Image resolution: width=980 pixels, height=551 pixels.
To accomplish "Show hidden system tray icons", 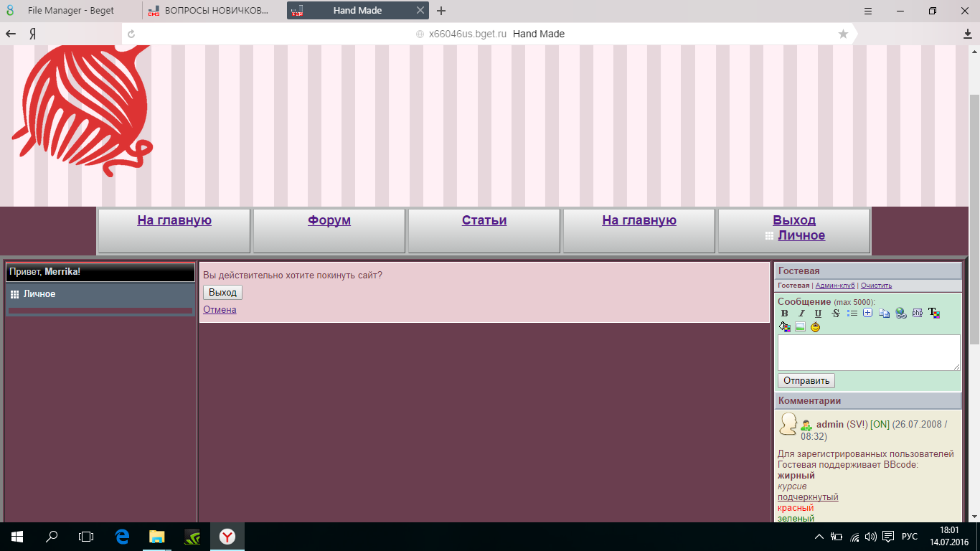I will coord(819,537).
